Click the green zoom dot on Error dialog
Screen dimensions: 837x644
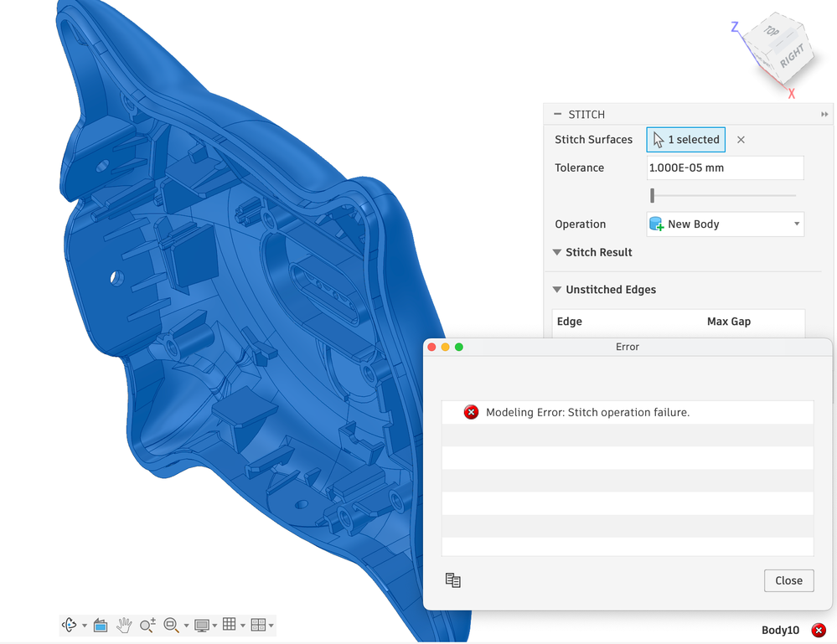pos(458,347)
